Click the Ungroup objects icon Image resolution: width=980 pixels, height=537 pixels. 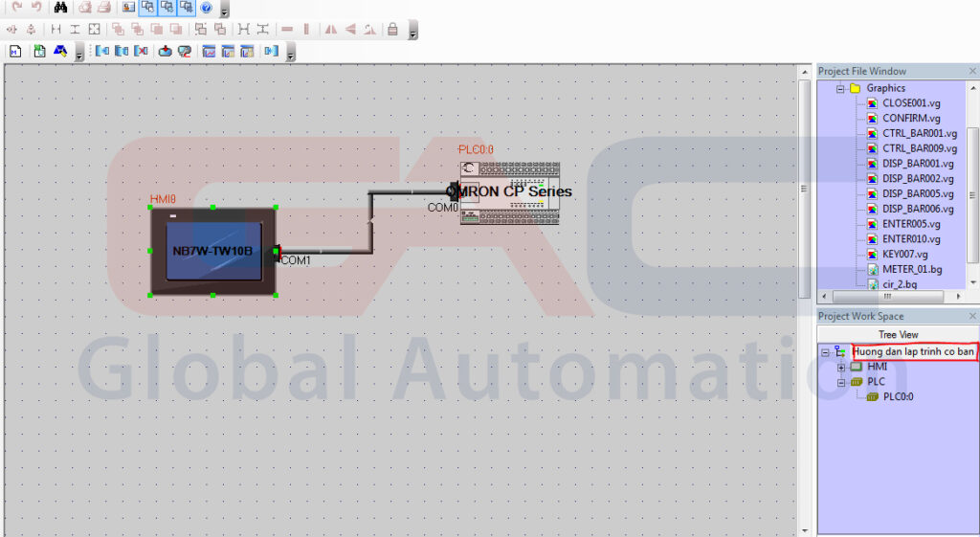click(x=220, y=29)
